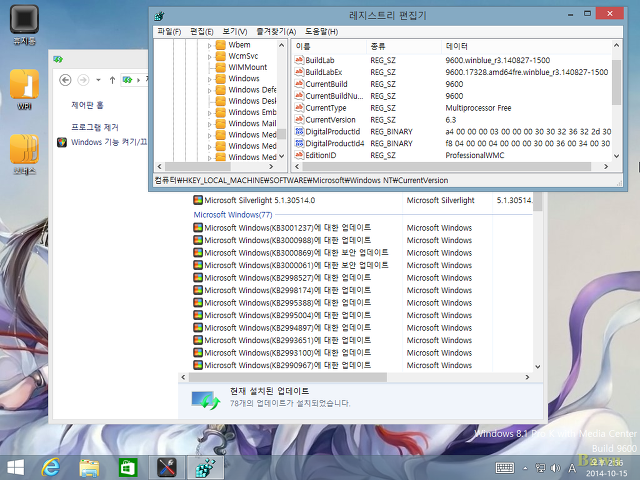Select the KB2998527 update row

click(362, 278)
